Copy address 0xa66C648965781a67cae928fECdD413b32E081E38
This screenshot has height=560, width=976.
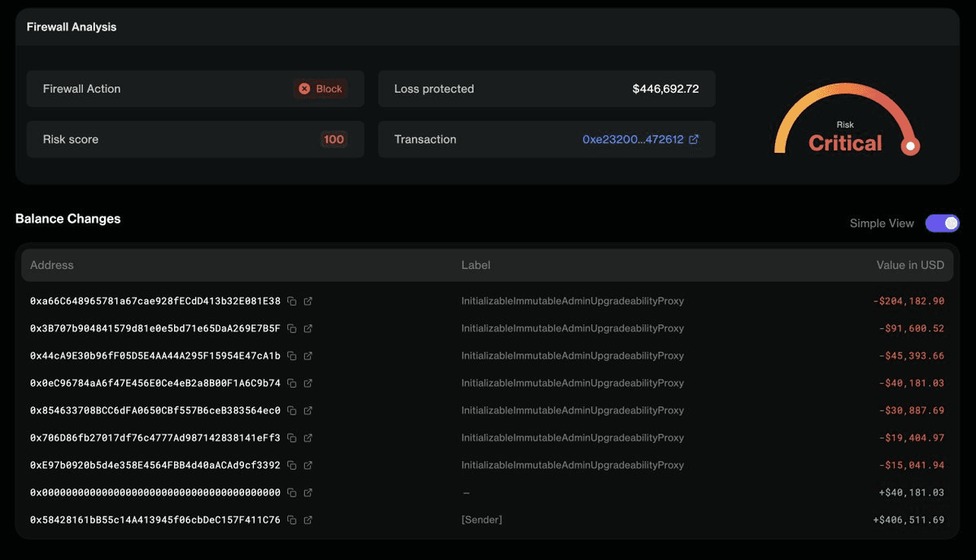point(292,302)
